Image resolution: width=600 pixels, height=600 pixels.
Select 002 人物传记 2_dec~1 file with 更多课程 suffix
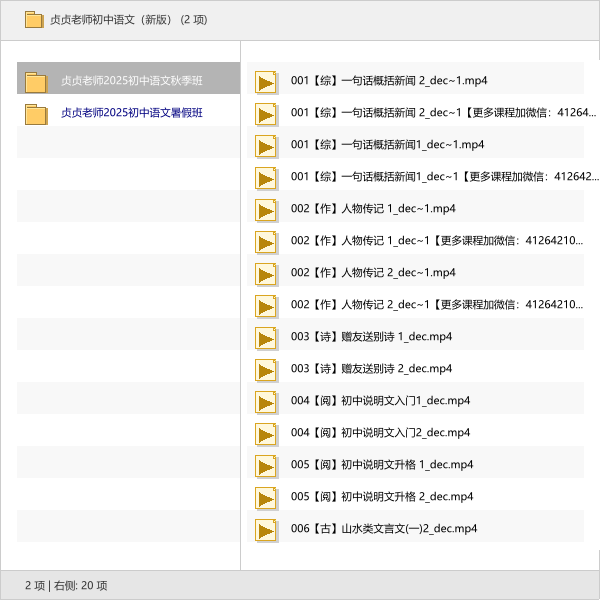point(437,305)
